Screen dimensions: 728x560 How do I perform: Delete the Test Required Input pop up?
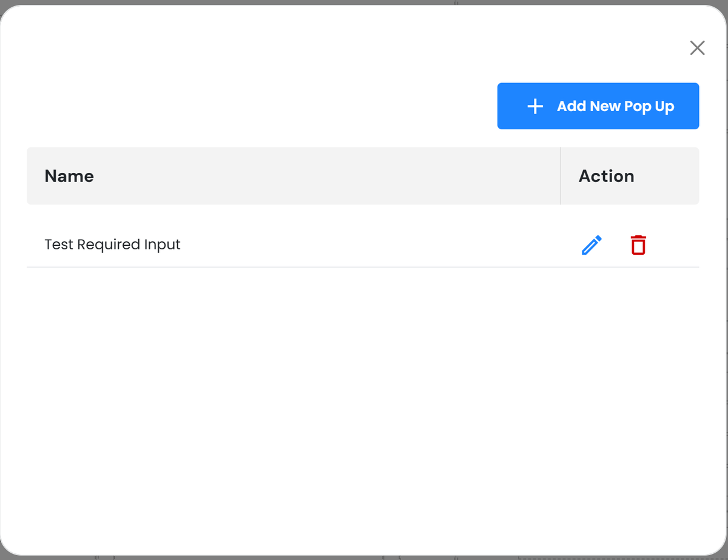tap(638, 245)
